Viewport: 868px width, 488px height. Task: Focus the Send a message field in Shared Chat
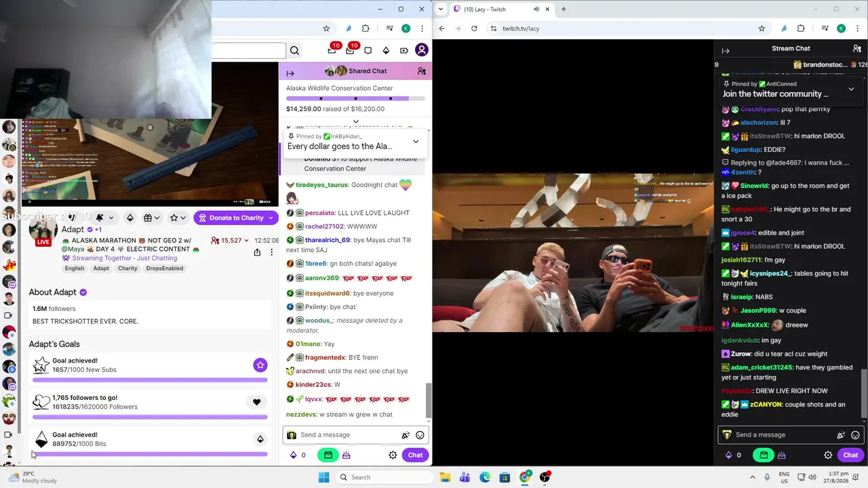(357, 435)
